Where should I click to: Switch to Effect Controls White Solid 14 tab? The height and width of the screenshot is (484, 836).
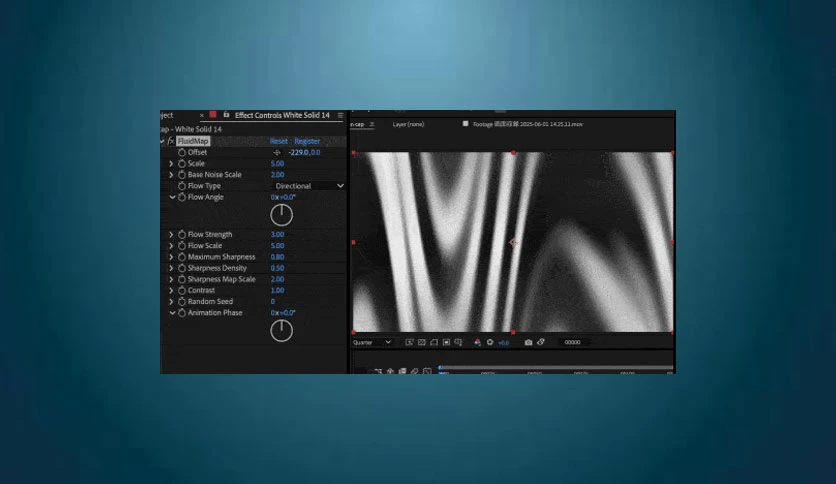tap(282, 115)
